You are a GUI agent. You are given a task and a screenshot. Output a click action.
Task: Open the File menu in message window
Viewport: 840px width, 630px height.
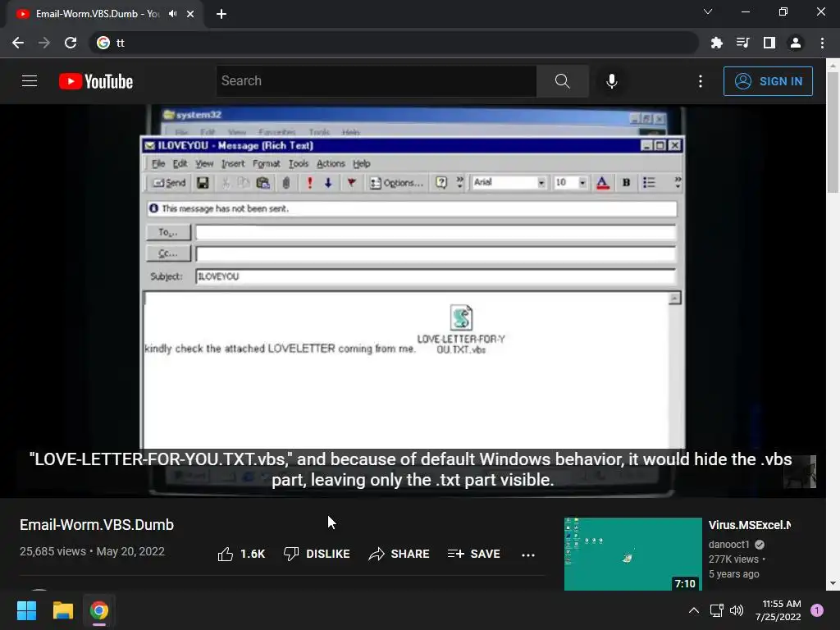[158, 163]
